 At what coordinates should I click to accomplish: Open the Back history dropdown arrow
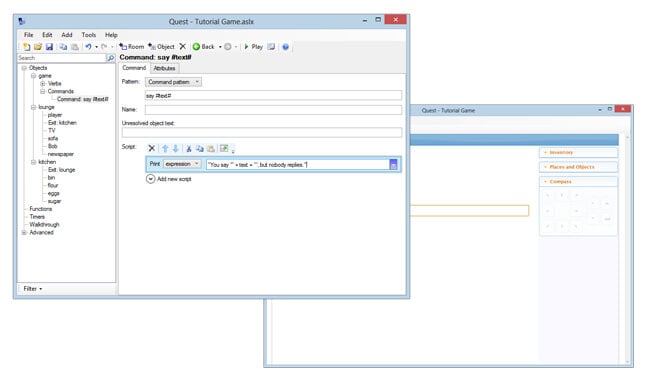[220, 47]
